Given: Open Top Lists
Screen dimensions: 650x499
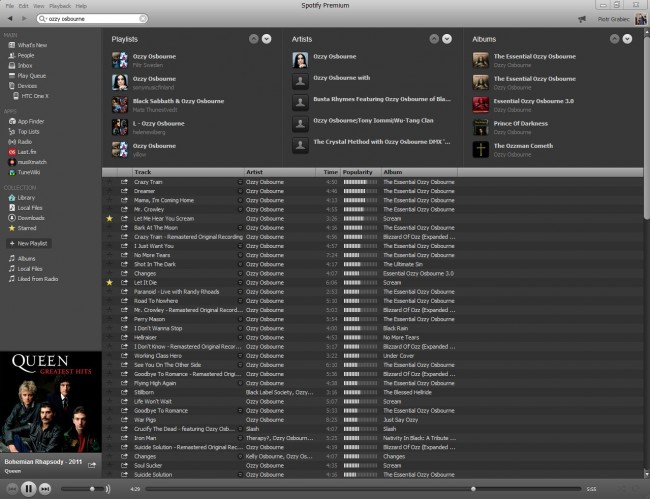Looking at the screenshot, I should (x=24, y=132).
